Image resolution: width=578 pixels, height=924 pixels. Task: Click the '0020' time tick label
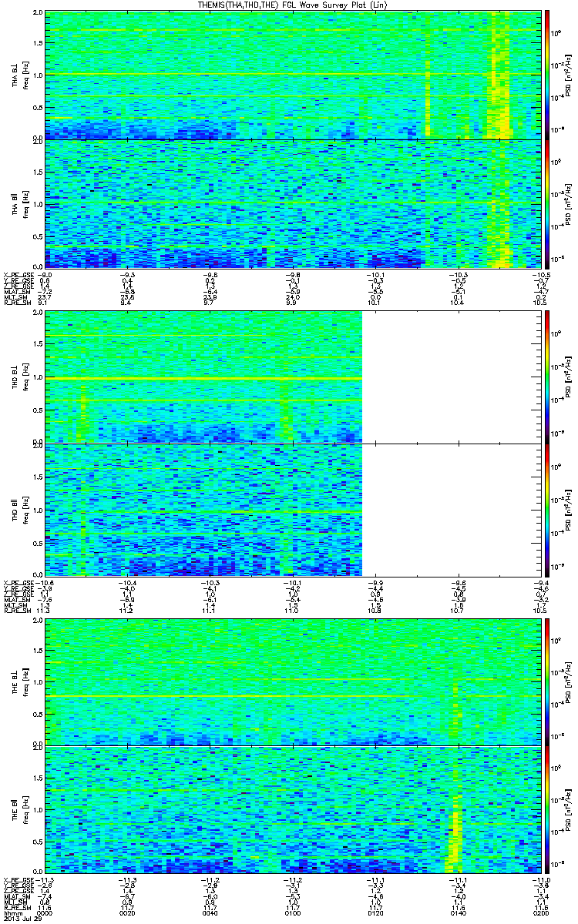128,913
